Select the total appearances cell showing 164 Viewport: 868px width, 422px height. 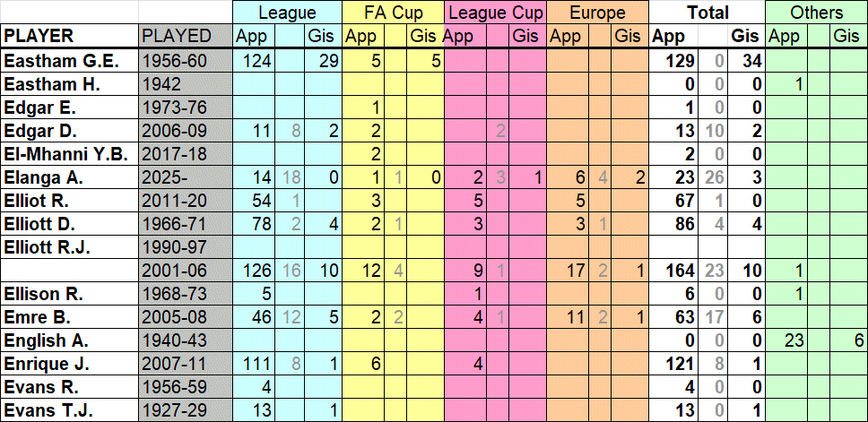[673, 271]
